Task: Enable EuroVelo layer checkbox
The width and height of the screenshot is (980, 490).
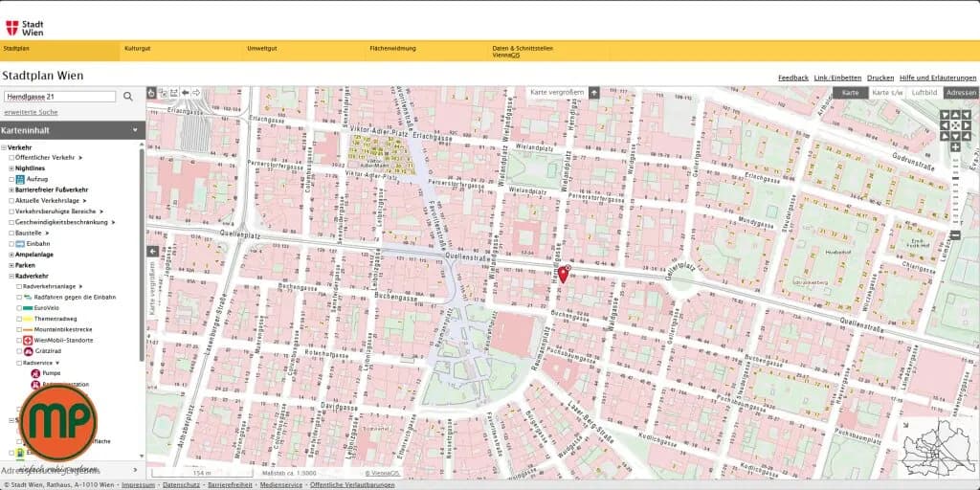Action: 19,308
